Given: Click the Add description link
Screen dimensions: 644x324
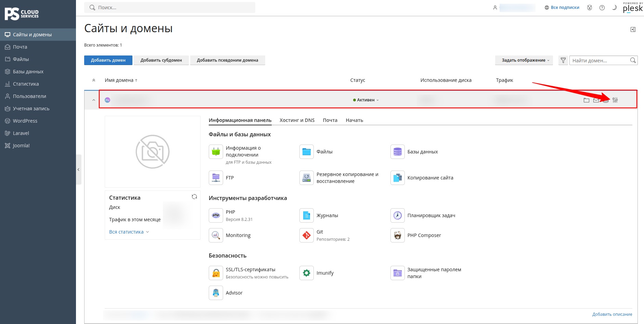Looking at the screenshot, I should (x=612, y=314).
